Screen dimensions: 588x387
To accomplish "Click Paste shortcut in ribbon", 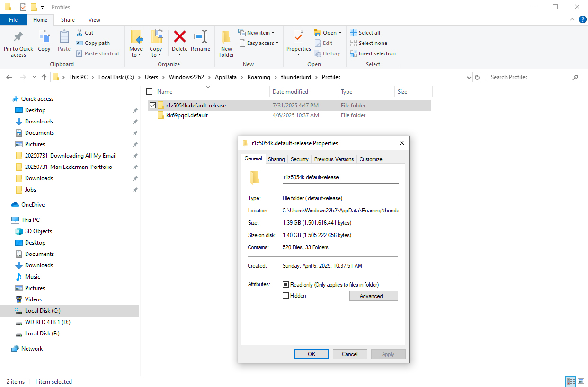I will 98,53.
